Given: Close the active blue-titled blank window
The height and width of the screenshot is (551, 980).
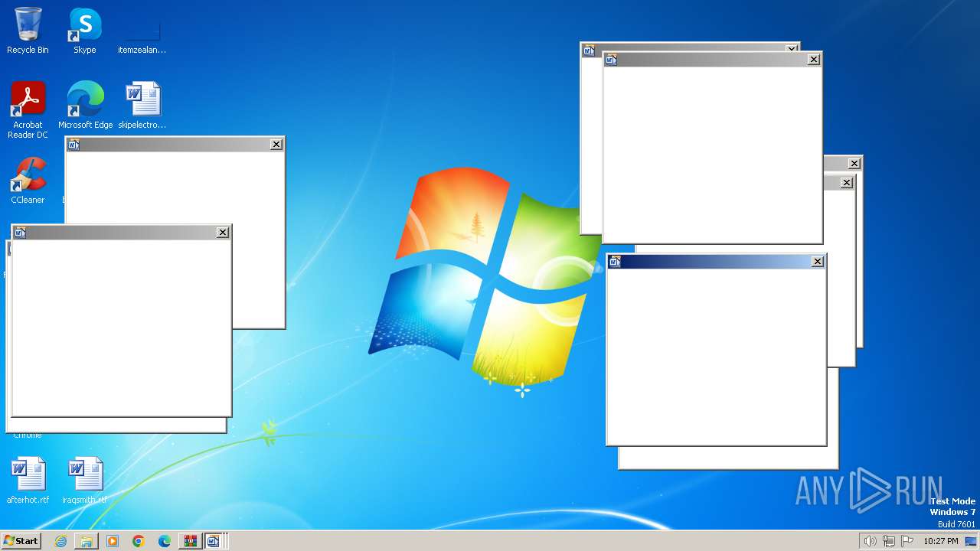Looking at the screenshot, I should [817, 262].
